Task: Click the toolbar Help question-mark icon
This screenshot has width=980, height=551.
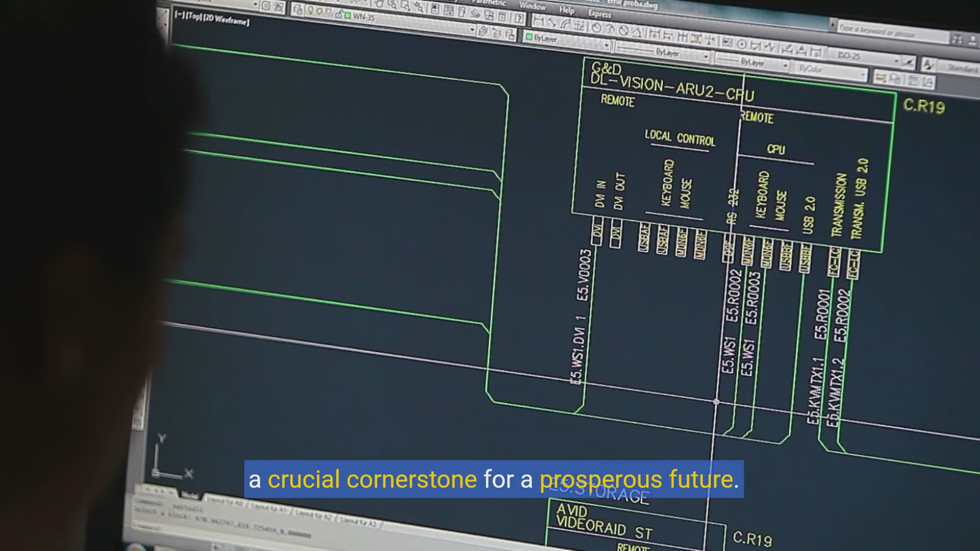Action: click(x=519, y=18)
